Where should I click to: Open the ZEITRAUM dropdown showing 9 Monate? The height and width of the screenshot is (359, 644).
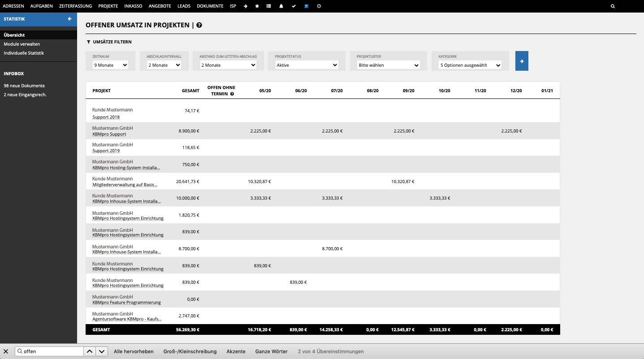(x=110, y=64)
